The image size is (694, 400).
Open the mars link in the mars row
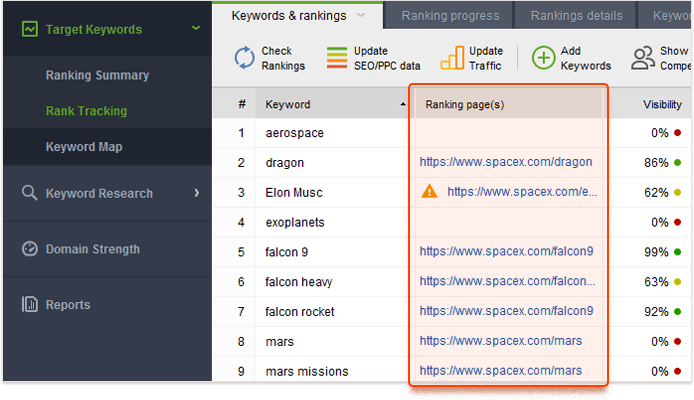tap(501, 341)
